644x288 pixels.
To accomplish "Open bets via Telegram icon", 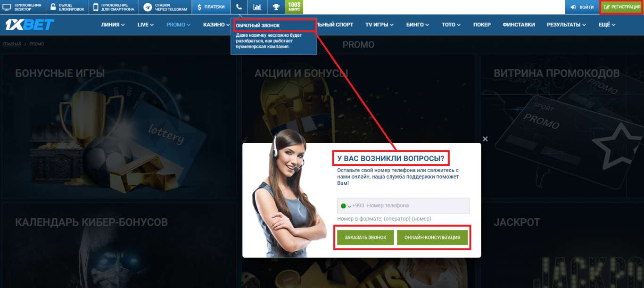I will (x=148, y=7).
